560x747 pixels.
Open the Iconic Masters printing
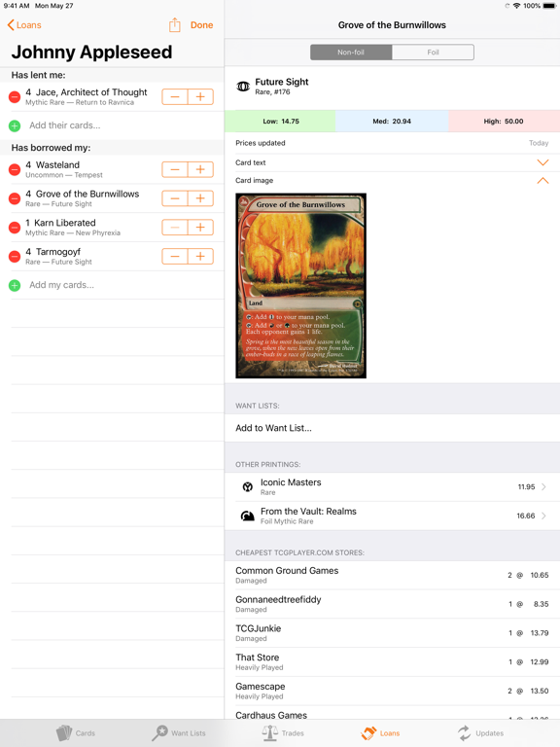coord(392,487)
